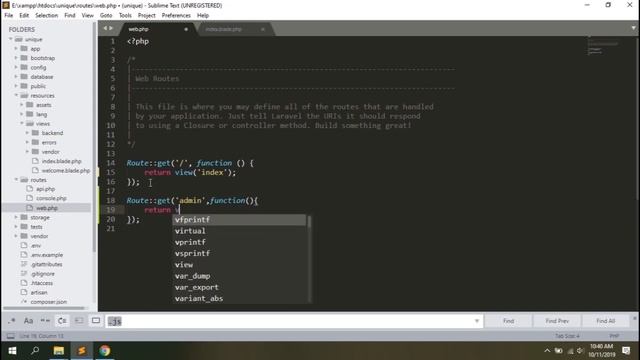640x360 pixels.
Task: Open tab list dropdown arrow
Action: (633, 28)
